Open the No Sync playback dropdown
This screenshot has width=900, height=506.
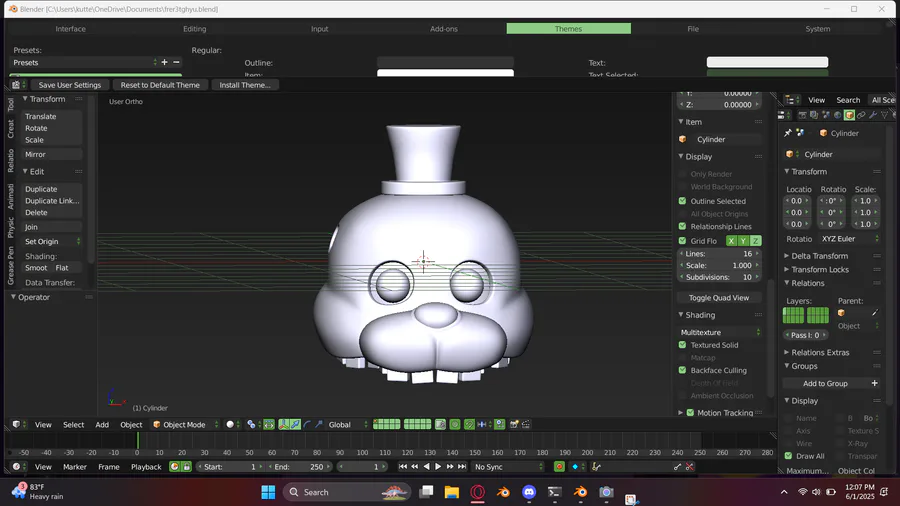[508, 466]
